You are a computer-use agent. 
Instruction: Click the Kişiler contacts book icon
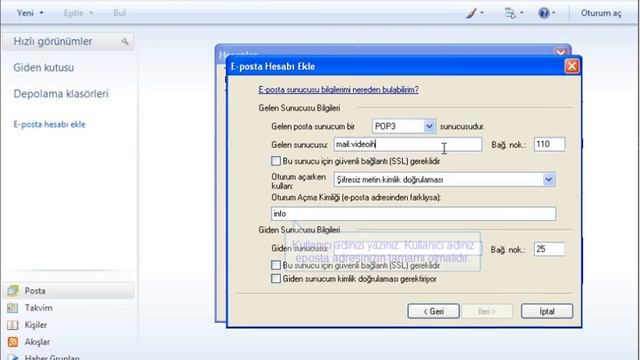point(13,325)
